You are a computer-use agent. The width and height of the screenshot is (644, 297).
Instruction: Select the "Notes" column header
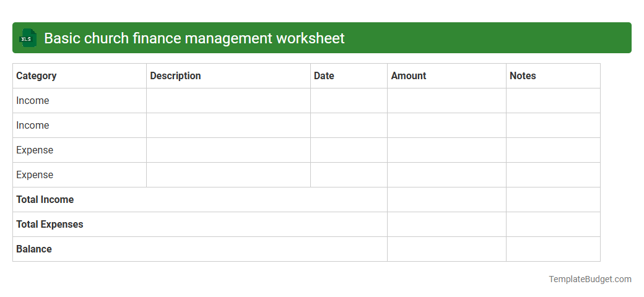(x=553, y=76)
